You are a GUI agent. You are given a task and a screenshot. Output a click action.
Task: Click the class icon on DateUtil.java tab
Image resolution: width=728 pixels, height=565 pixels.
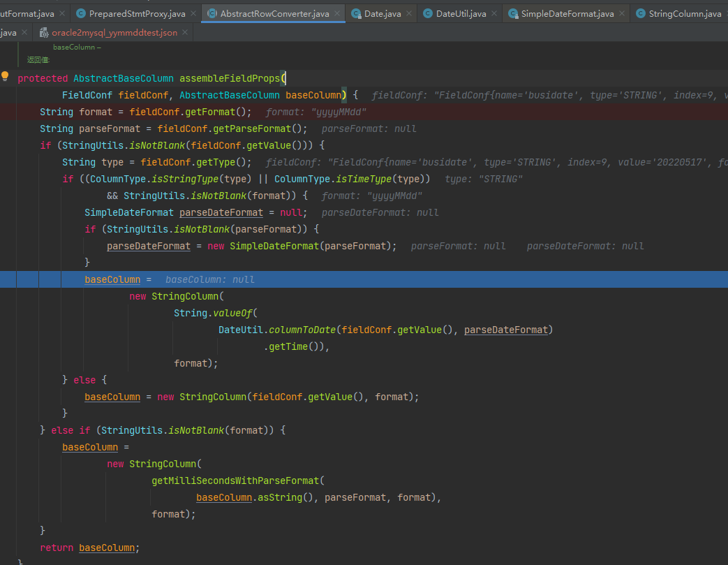pos(428,14)
